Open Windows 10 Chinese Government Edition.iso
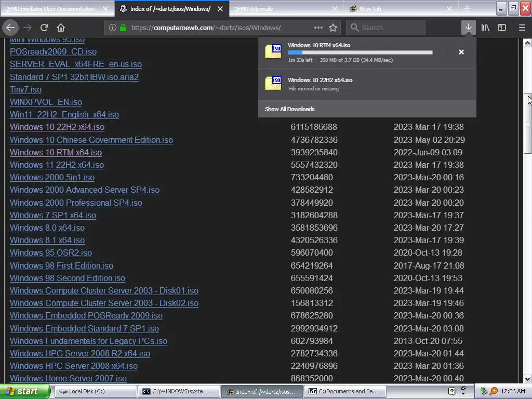This screenshot has height=399, width=532. click(x=91, y=140)
